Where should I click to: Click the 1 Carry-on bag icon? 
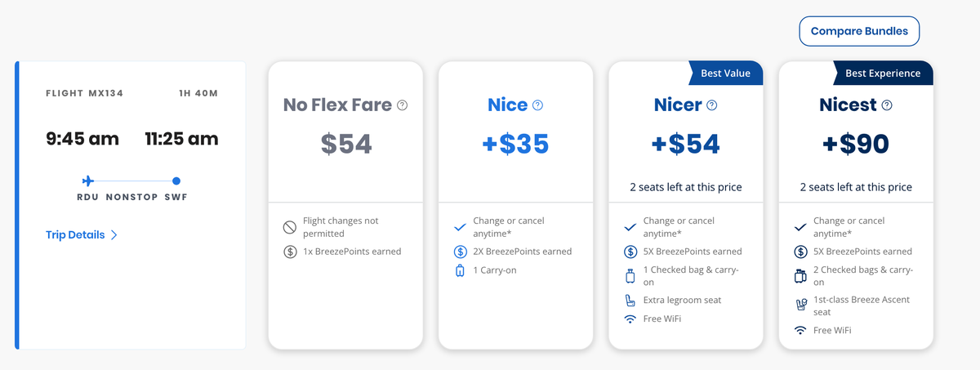pyautogui.click(x=460, y=270)
